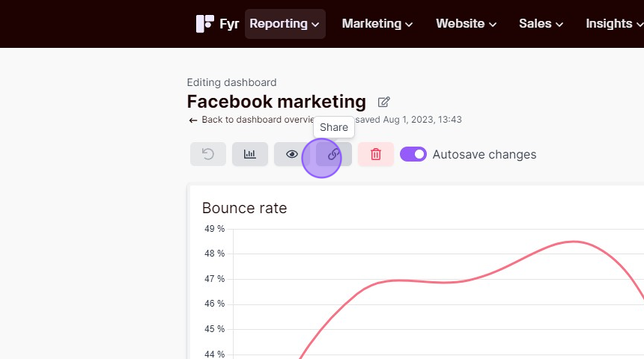
Task: Click the undo arrow button
Action: click(x=208, y=154)
